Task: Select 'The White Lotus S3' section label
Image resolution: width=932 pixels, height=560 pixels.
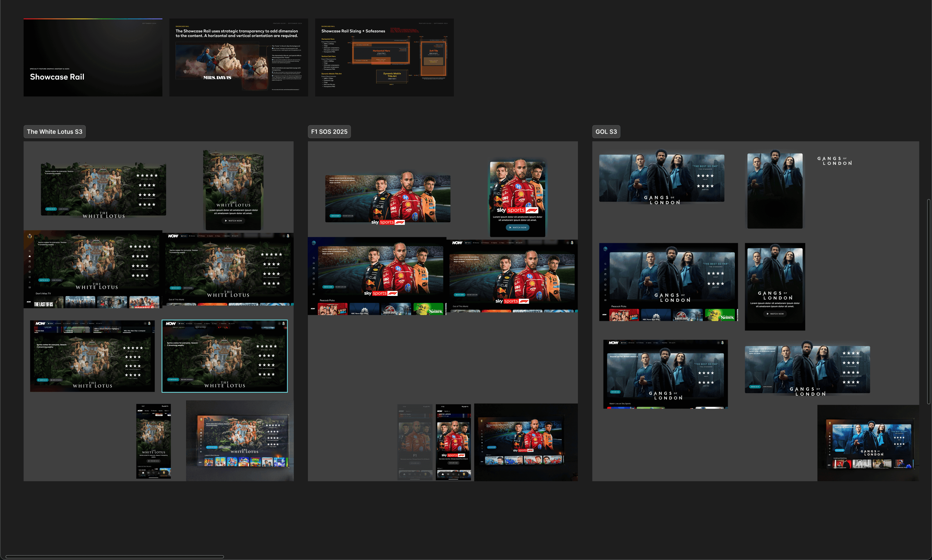Action: pos(54,132)
